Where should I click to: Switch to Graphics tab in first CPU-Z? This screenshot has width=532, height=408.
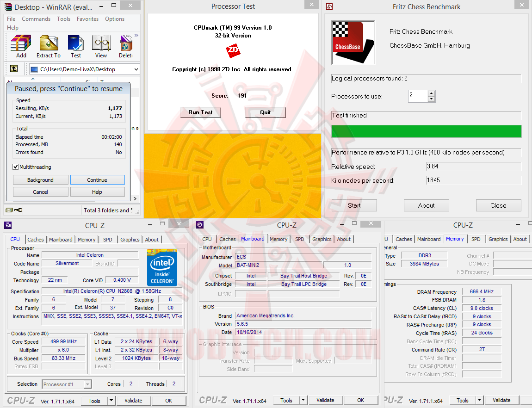(130, 240)
